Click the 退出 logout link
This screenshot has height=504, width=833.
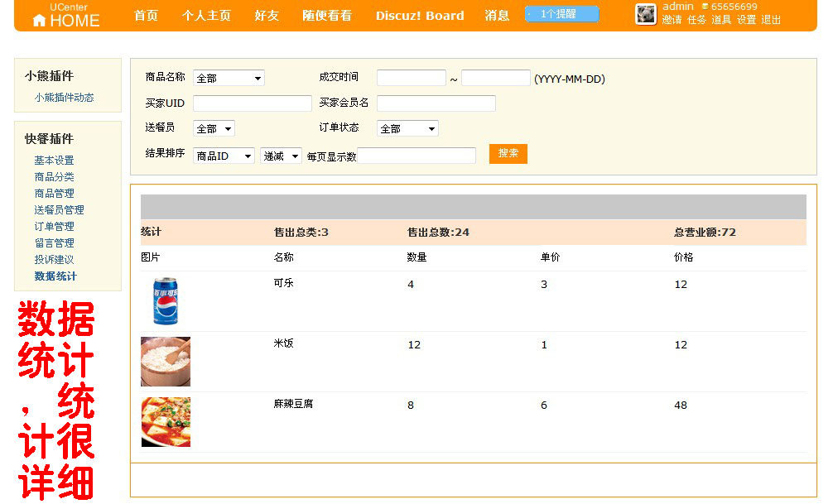click(771, 20)
